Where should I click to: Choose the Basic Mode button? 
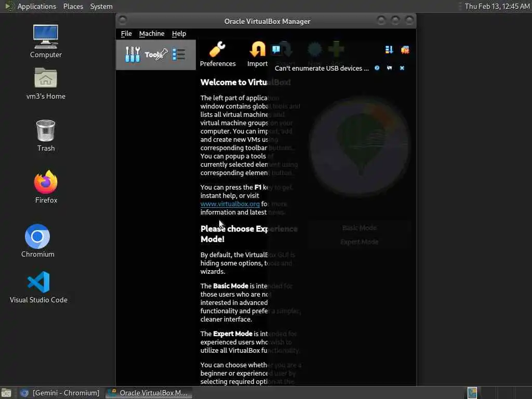[360, 228]
